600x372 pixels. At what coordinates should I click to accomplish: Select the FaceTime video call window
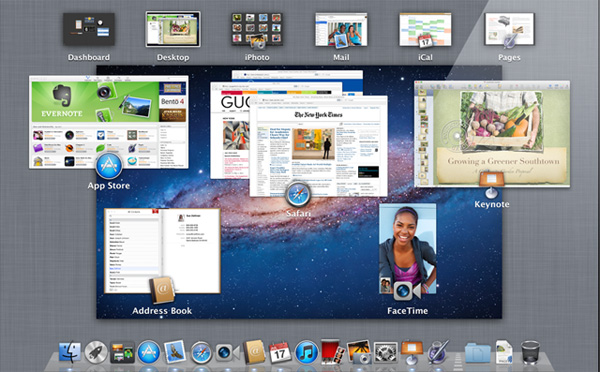click(x=408, y=249)
